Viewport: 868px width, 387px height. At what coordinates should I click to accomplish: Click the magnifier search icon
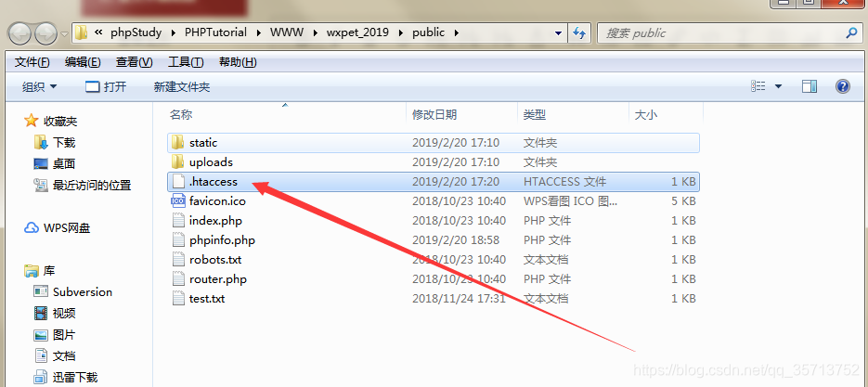pyautogui.click(x=851, y=32)
